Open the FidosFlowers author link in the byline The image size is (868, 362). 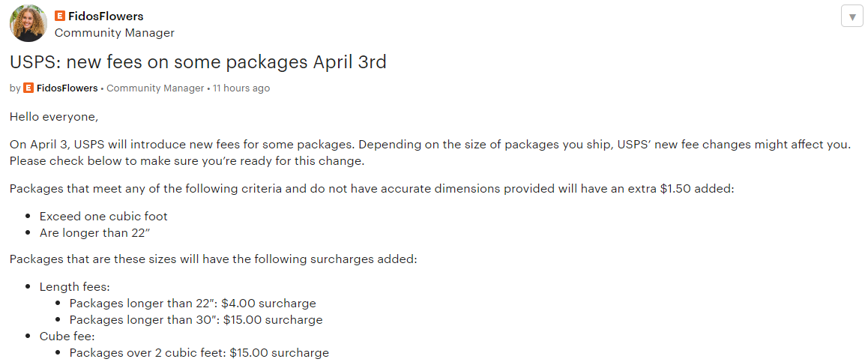[x=67, y=88]
